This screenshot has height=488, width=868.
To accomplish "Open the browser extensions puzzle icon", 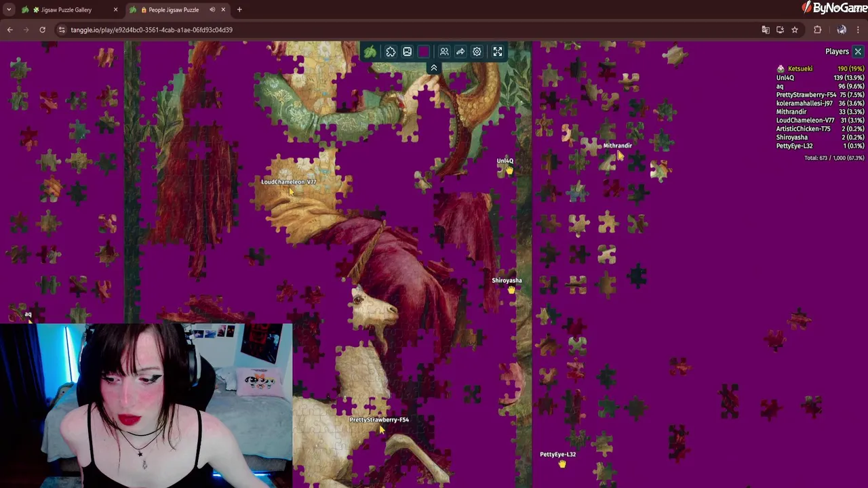I will point(817,30).
